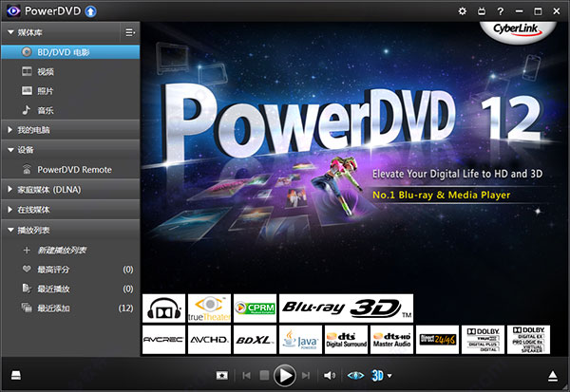Switch to TV mode icon
Screen dimensions: 570x392
[482, 11]
